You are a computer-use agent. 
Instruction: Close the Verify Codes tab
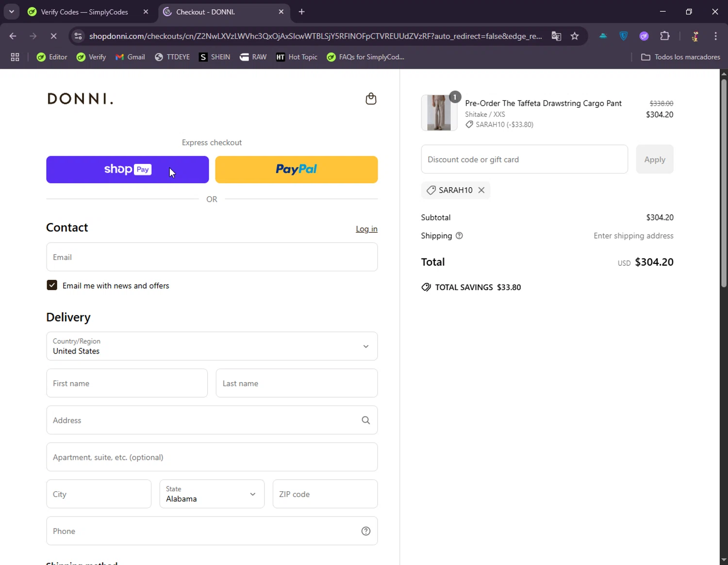pos(146,12)
